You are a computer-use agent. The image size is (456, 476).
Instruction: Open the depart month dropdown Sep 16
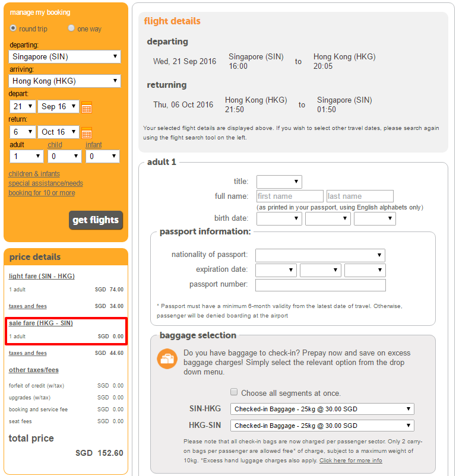coord(58,107)
